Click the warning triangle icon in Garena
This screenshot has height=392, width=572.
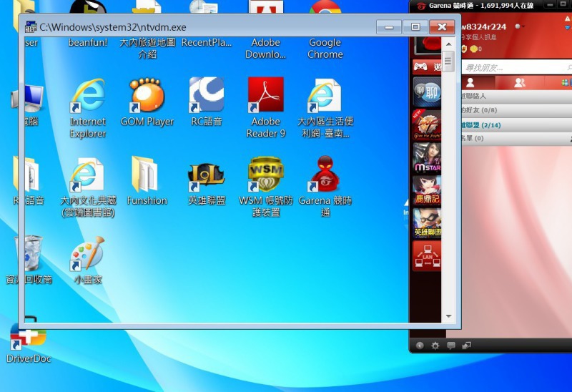(x=568, y=19)
